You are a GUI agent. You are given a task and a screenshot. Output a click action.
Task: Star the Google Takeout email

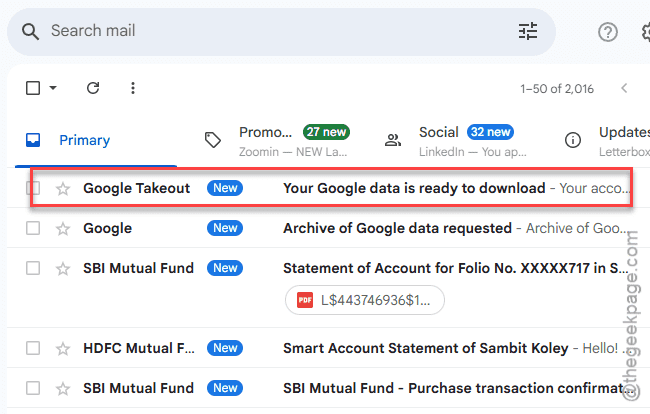[x=63, y=189]
